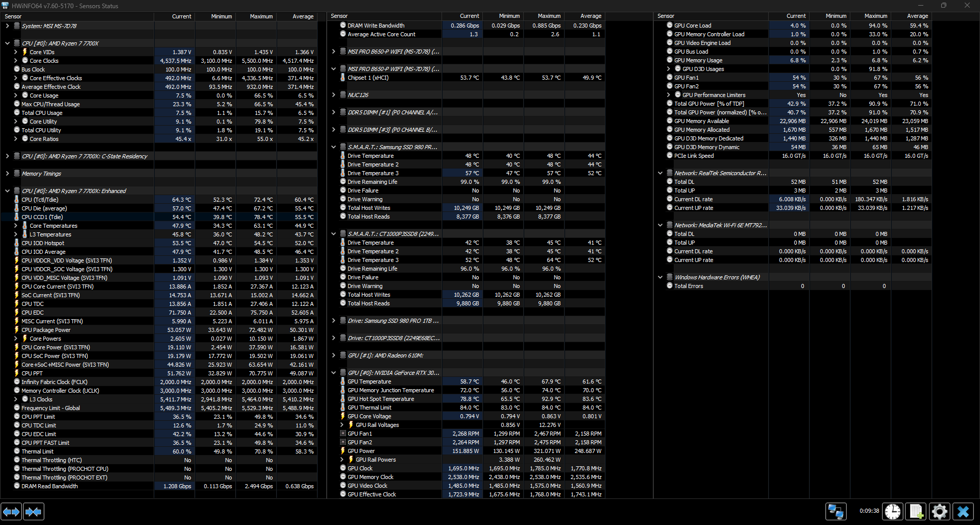Viewport: 980px width, 525px height.
Task: Click the GPU Fan1 fan icon in the NVIDIA section
Action: (343, 434)
